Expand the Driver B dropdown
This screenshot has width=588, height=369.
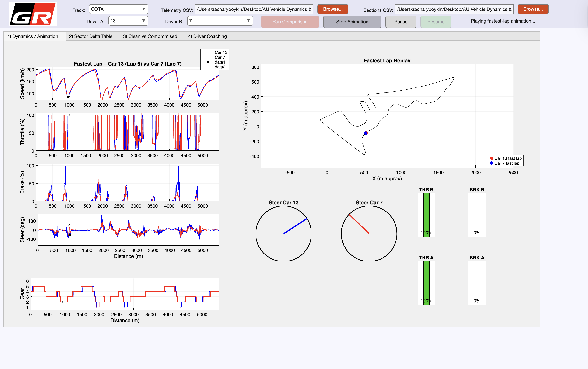click(x=220, y=21)
